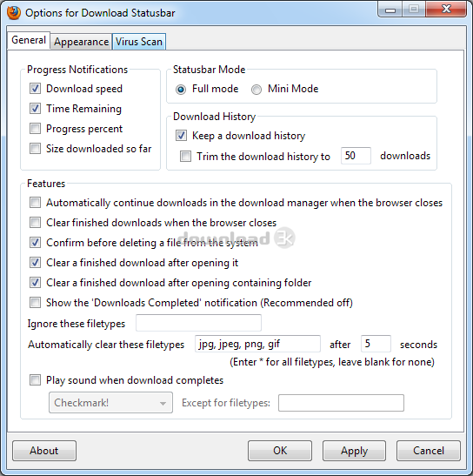Image resolution: width=473 pixels, height=476 pixels.
Task: Open the About dialog button
Action: pyautogui.click(x=44, y=451)
